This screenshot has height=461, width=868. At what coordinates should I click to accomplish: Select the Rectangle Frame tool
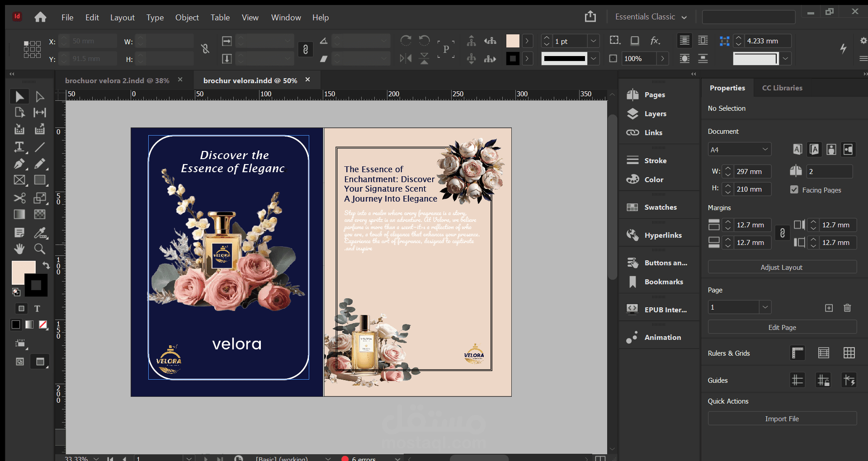(x=19, y=180)
